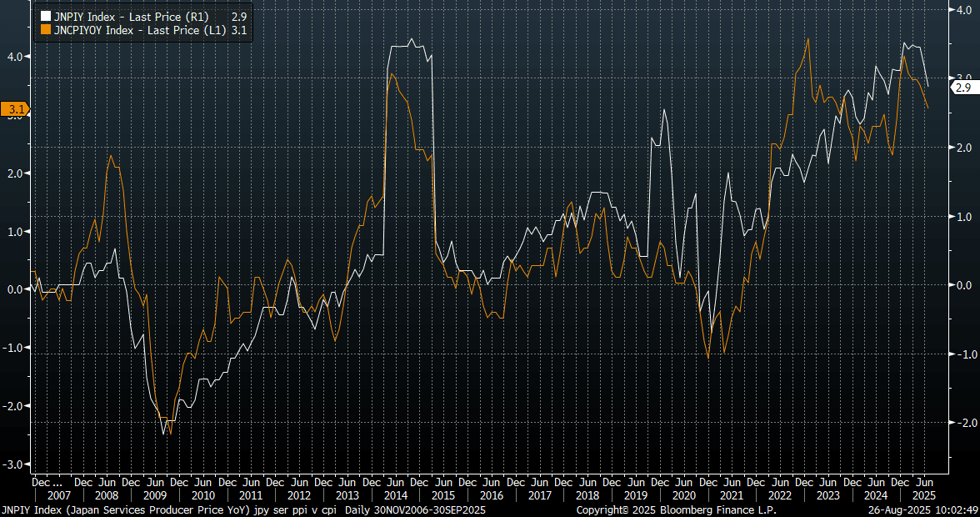This screenshot has width=980, height=517.
Task: Select the 2014 year label on time axis
Action: (x=395, y=495)
